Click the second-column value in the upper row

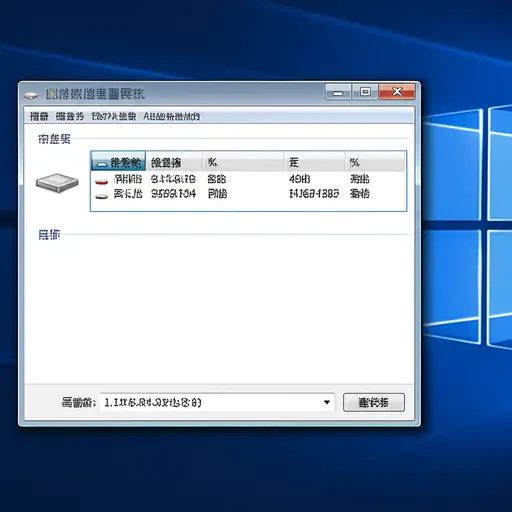(173, 179)
